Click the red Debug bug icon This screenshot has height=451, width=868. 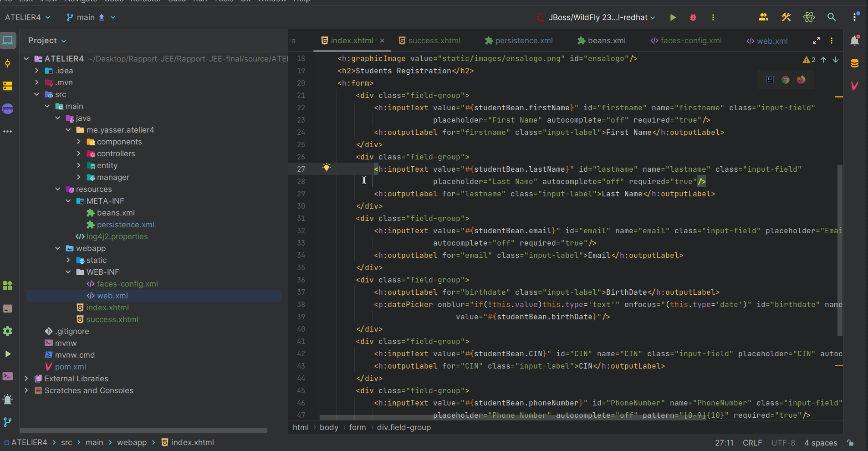pyautogui.click(x=693, y=17)
